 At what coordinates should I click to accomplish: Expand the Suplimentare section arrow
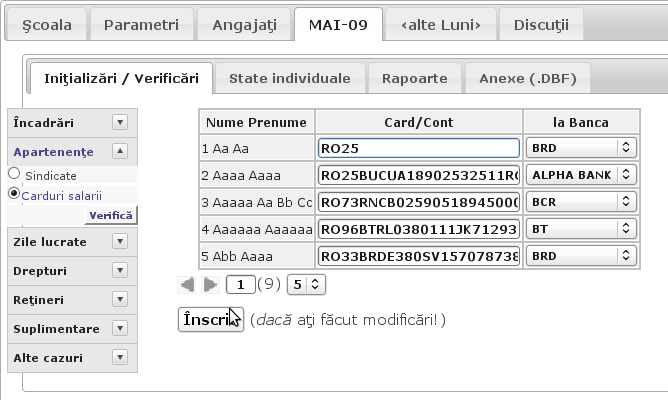click(120, 328)
